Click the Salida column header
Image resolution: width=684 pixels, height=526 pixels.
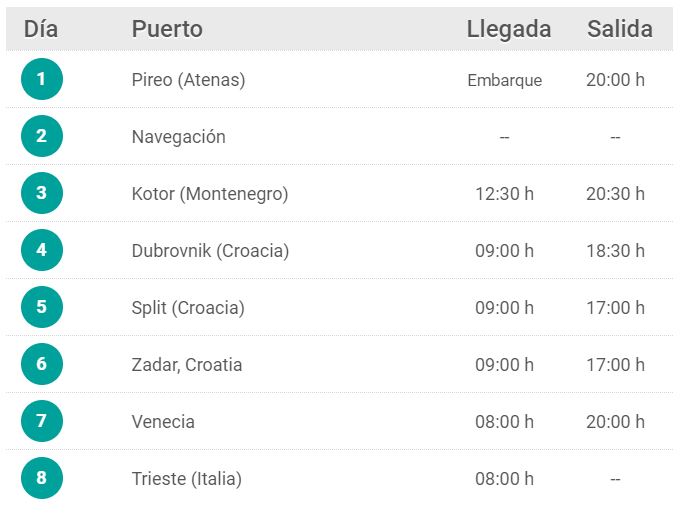pos(619,29)
